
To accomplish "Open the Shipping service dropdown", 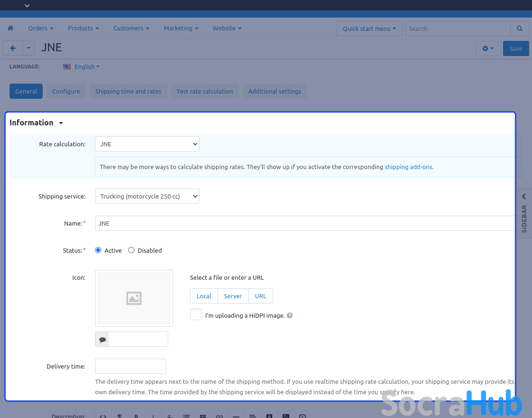I will click(x=147, y=196).
